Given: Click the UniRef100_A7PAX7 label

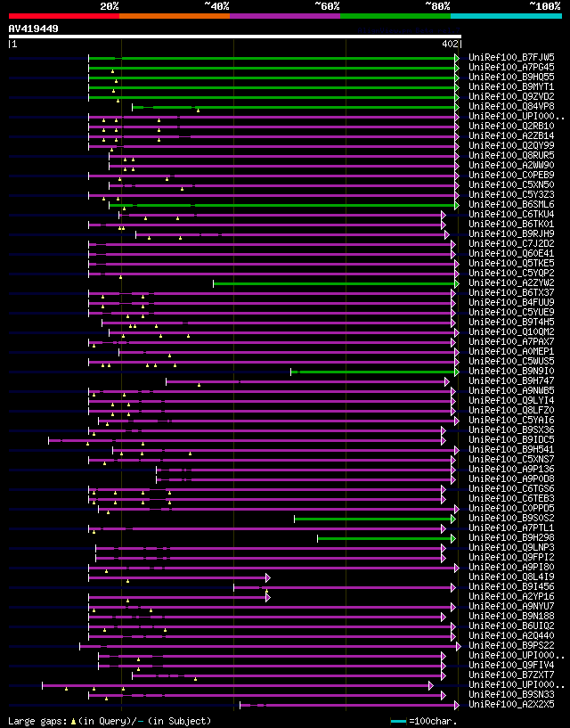Looking at the screenshot, I should click(x=511, y=341).
